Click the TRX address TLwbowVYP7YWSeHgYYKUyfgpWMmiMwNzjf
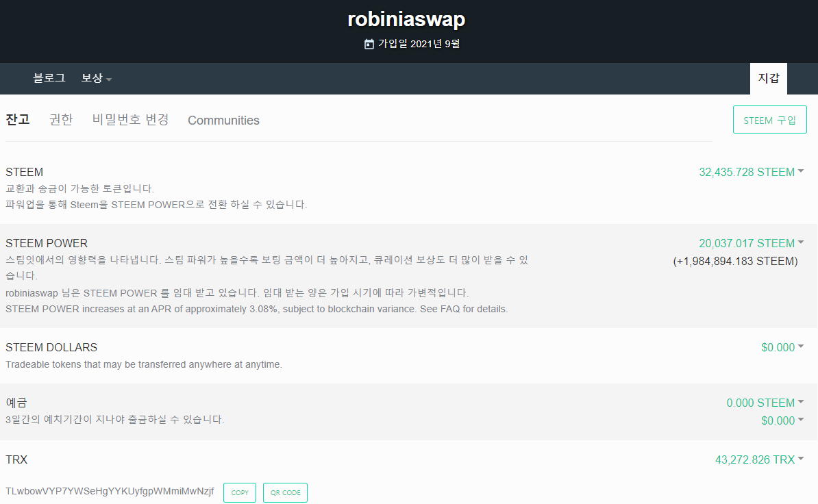 click(110, 491)
